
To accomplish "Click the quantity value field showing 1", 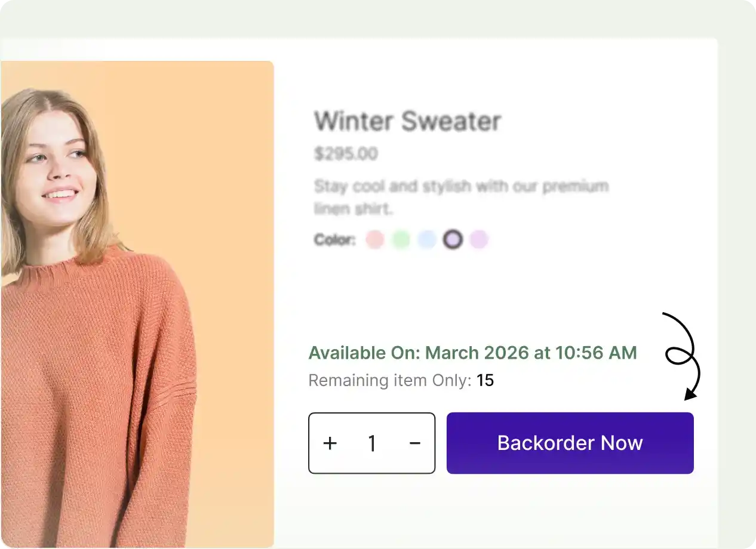I will pos(372,443).
